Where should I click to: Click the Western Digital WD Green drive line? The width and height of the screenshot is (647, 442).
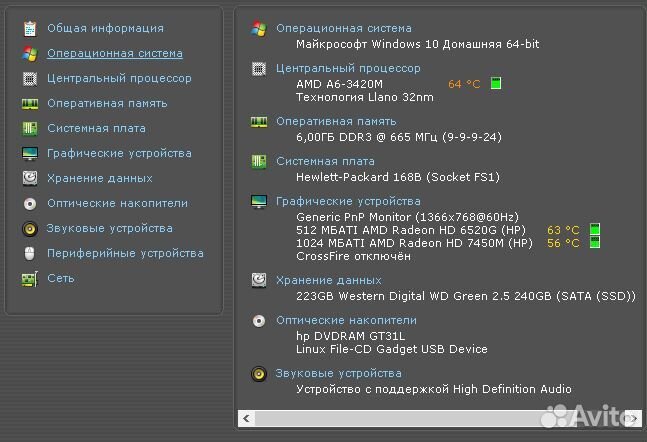click(x=466, y=296)
